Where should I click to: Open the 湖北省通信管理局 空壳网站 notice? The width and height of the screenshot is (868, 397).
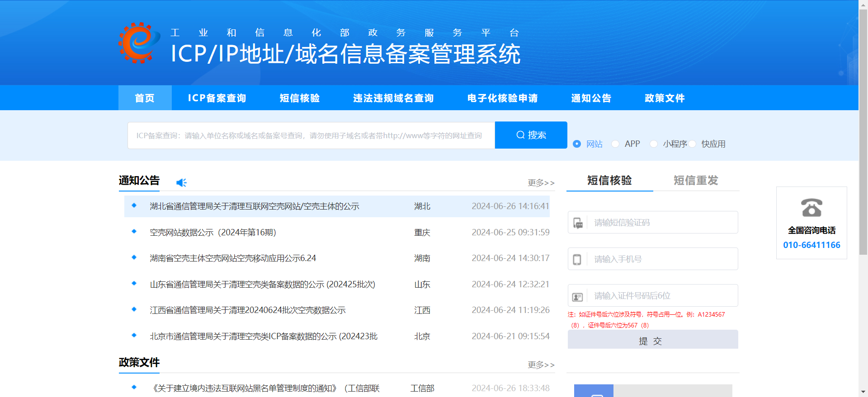point(255,206)
